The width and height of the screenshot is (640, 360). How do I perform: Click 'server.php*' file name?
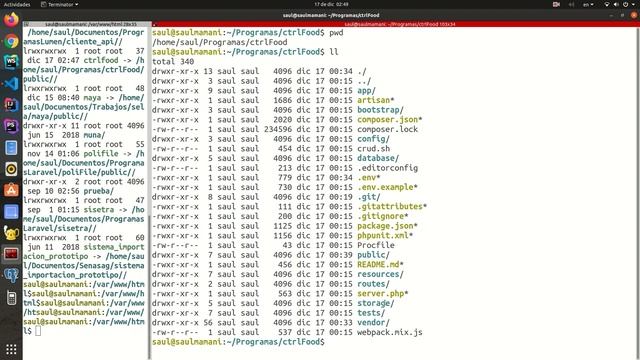(382, 294)
